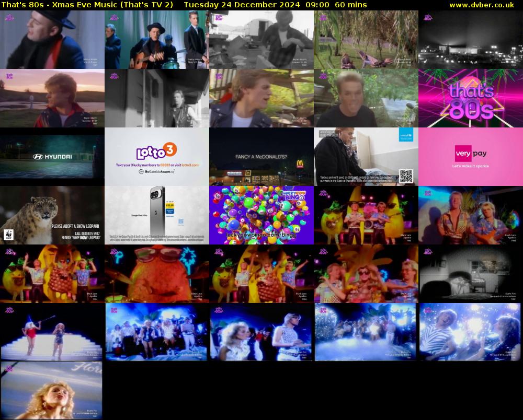The height and width of the screenshot is (420, 523).
Task: Select the Lucky Cow Bingo advert thumbnail
Action: [261, 215]
